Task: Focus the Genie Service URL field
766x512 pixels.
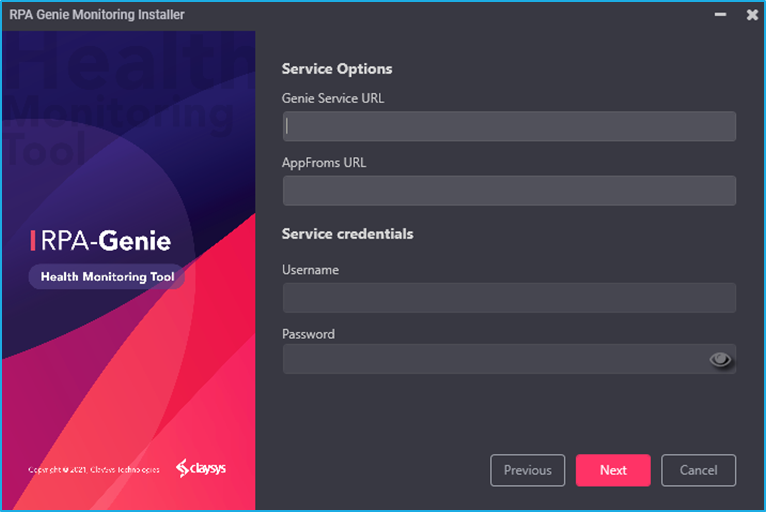Action: pos(509,126)
